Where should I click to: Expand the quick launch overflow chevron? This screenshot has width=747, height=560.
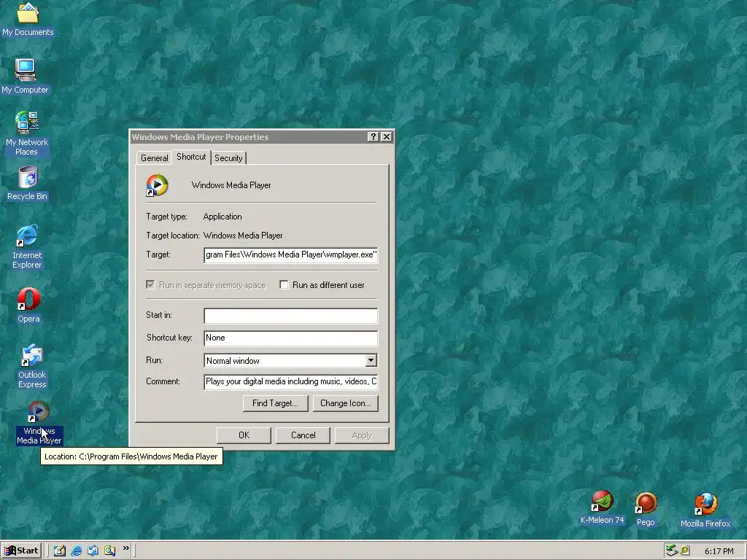click(x=125, y=548)
